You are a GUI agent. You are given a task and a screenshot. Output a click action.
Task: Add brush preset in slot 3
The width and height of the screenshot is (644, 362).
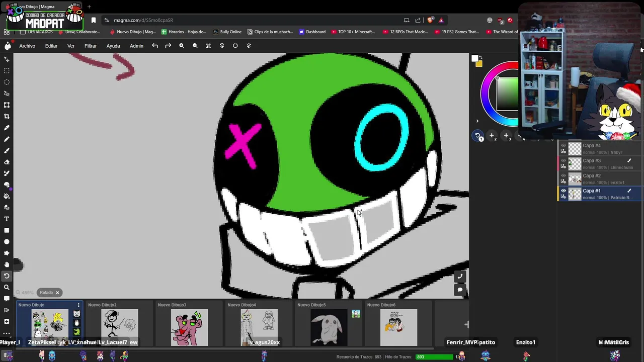(506, 136)
